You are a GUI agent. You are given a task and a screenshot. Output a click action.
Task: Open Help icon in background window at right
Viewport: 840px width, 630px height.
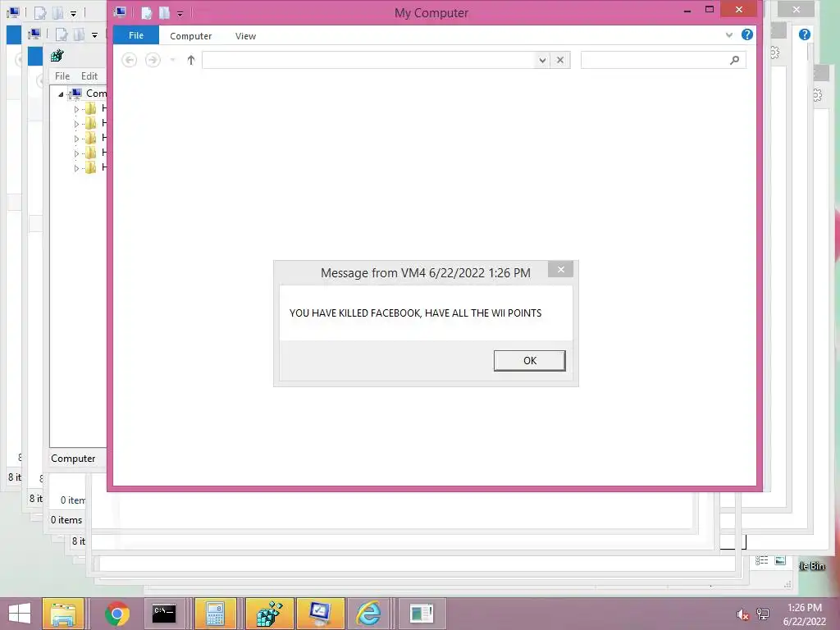pos(804,34)
